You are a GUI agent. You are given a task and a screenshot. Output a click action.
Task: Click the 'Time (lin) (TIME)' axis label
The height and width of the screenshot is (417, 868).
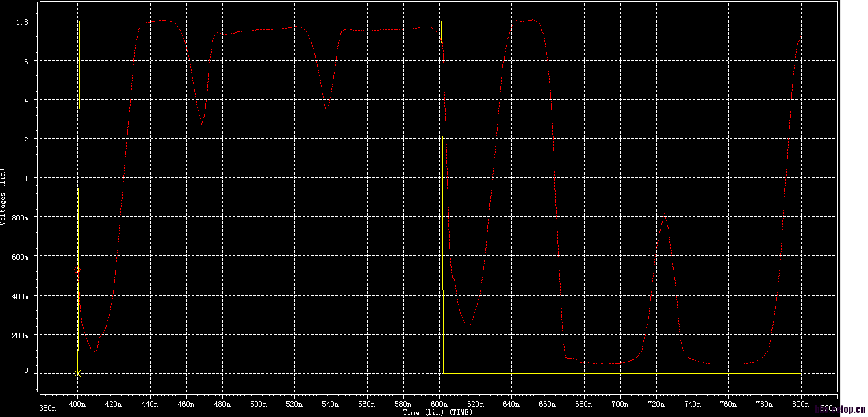(437, 412)
